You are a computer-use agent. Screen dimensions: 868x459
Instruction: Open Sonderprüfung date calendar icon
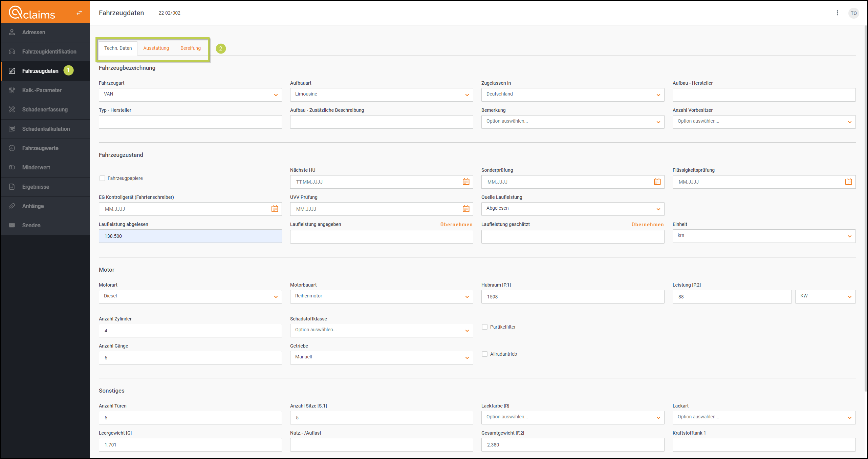657,182
